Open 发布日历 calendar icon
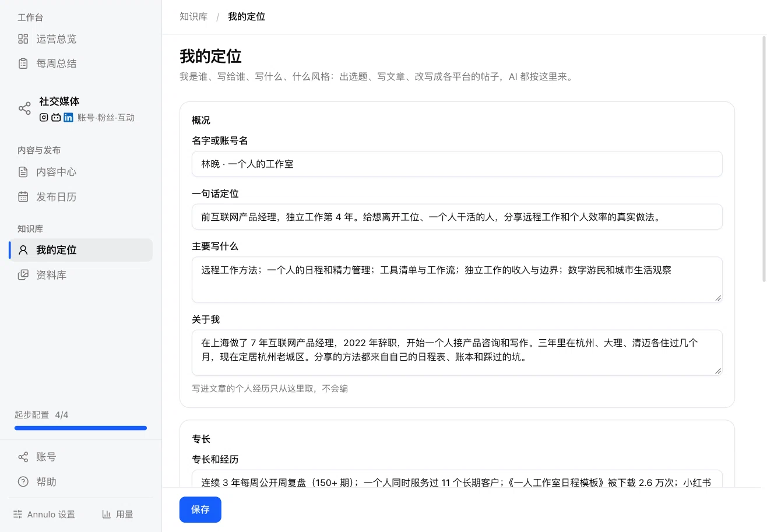Image resolution: width=767 pixels, height=532 pixels. pos(23,197)
